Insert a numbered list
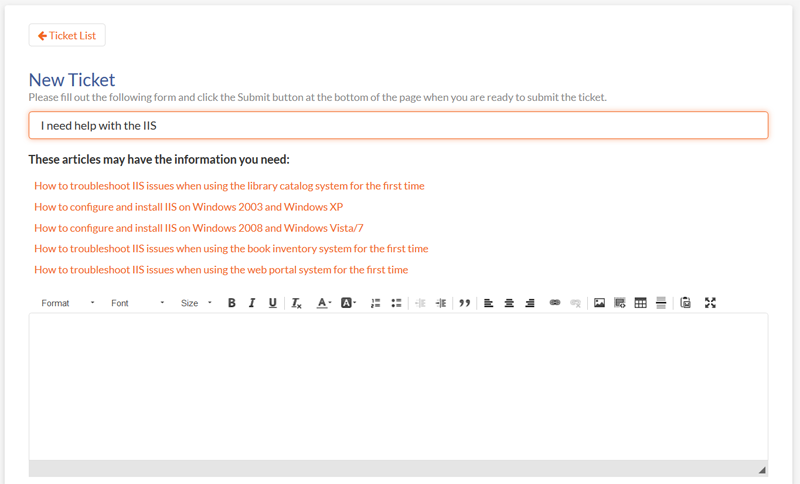Image resolution: width=800 pixels, height=484 pixels. (376, 303)
